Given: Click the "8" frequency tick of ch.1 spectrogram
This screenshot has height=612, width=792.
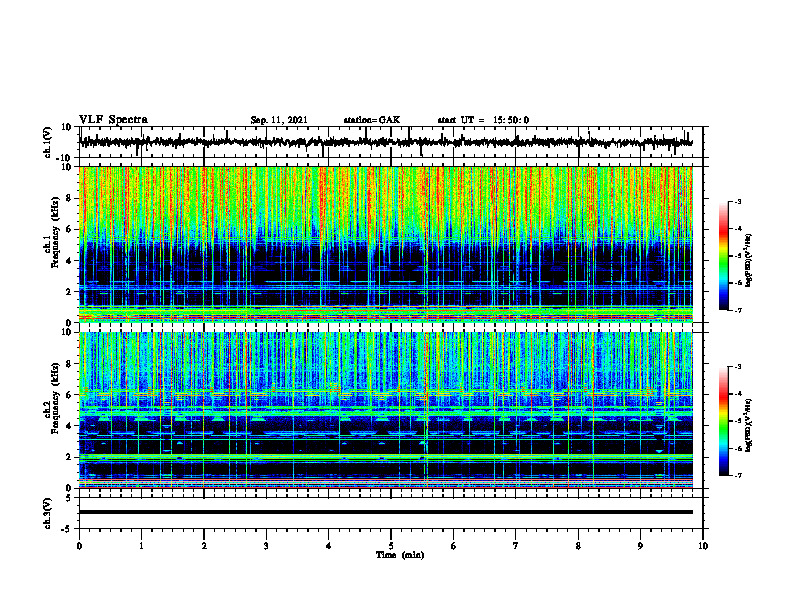Looking at the screenshot, I should [x=69, y=198].
